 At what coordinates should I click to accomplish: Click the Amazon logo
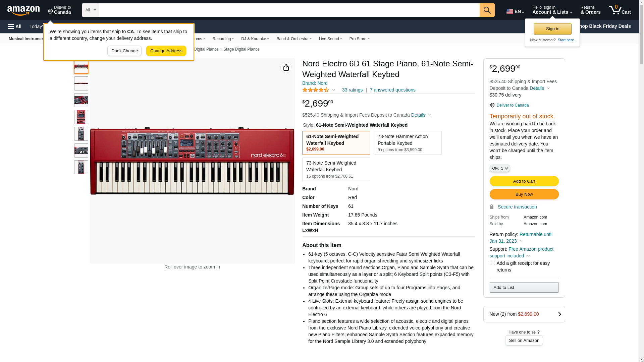(23, 11)
